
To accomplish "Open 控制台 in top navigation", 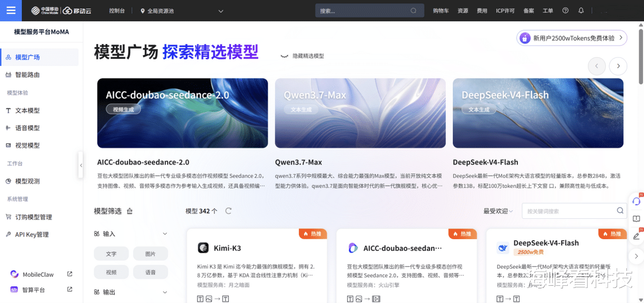I will [x=116, y=11].
